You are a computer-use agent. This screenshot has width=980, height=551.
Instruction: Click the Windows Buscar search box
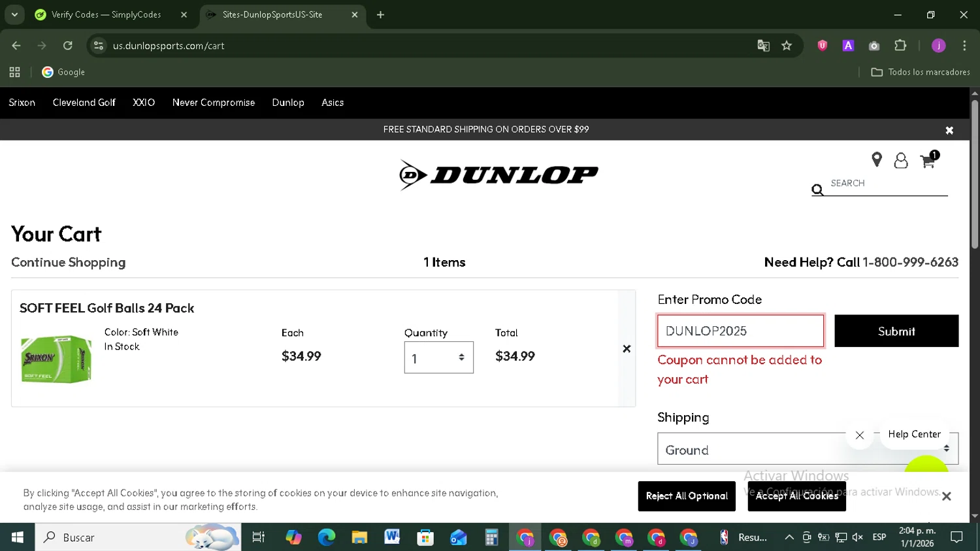pos(138,537)
